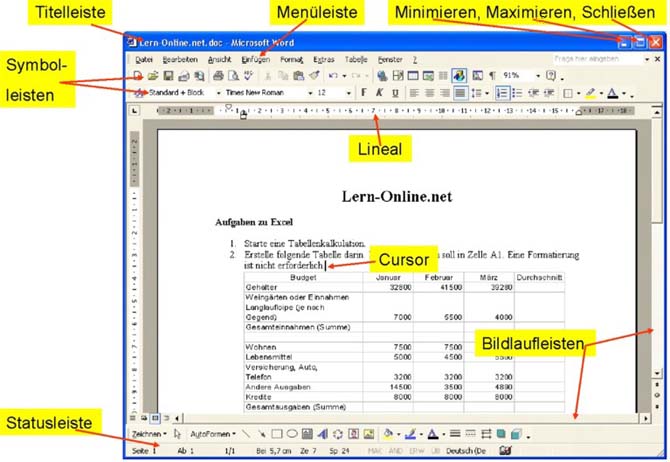Run the spelling and grammar check icon
The width and height of the screenshot is (670, 462).
[248, 76]
